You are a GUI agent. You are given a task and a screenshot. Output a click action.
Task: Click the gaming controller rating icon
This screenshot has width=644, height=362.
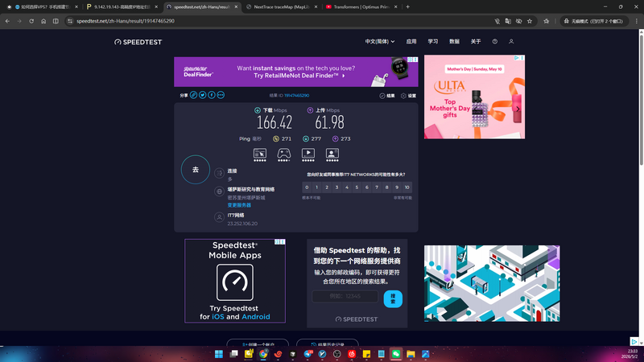coord(284,154)
